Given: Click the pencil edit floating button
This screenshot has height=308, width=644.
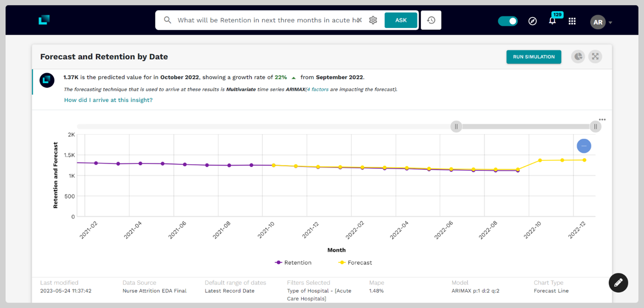Looking at the screenshot, I should pos(619,283).
